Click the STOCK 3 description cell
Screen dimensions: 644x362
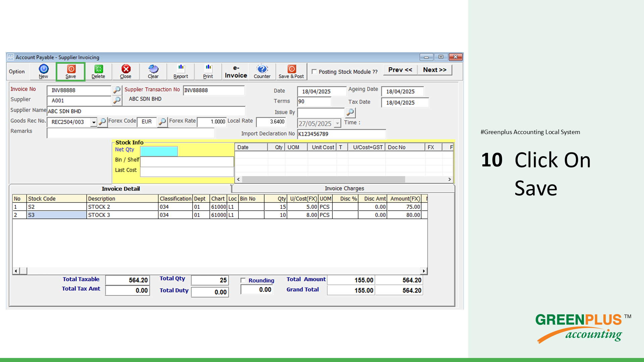122,215
